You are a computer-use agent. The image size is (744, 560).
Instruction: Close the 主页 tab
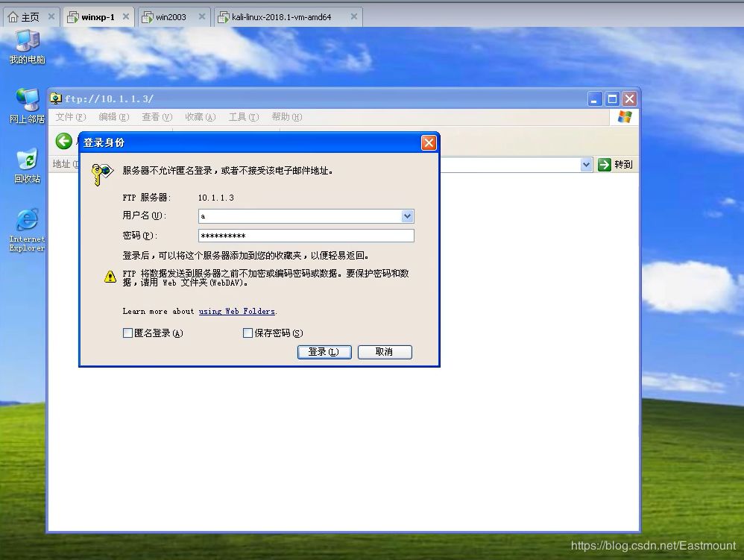(51, 16)
